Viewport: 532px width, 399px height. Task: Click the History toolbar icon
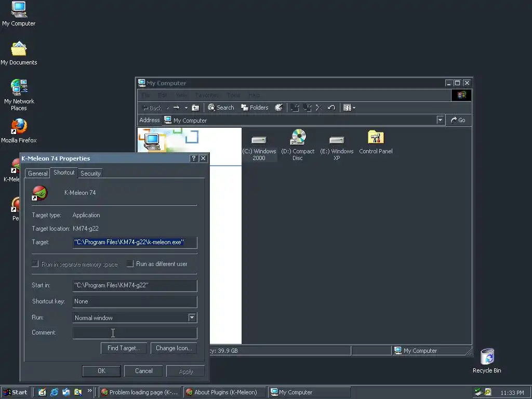tap(278, 108)
